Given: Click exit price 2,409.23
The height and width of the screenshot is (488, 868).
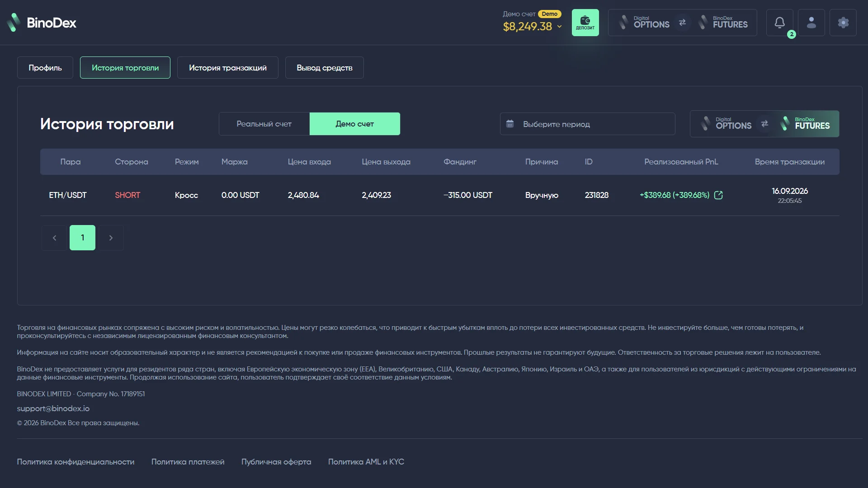Looking at the screenshot, I should 376,195.
